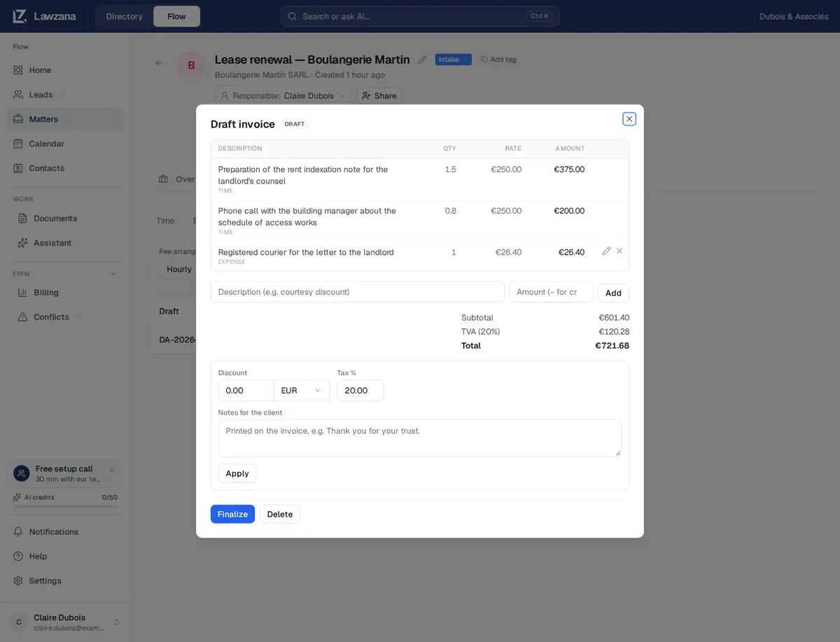Screen dimensions: 840x642
Task: Rename the matter with the pencil icon
Action: 422,60
